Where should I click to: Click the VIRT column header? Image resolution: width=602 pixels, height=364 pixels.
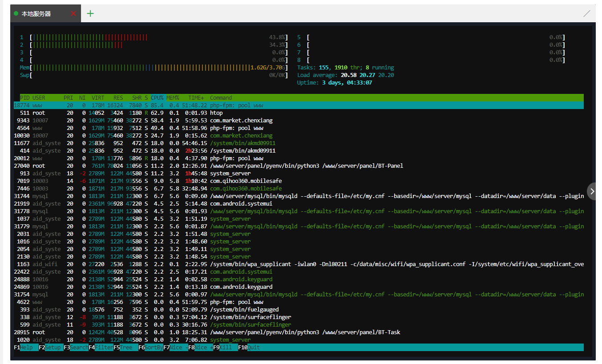[98, 97]
